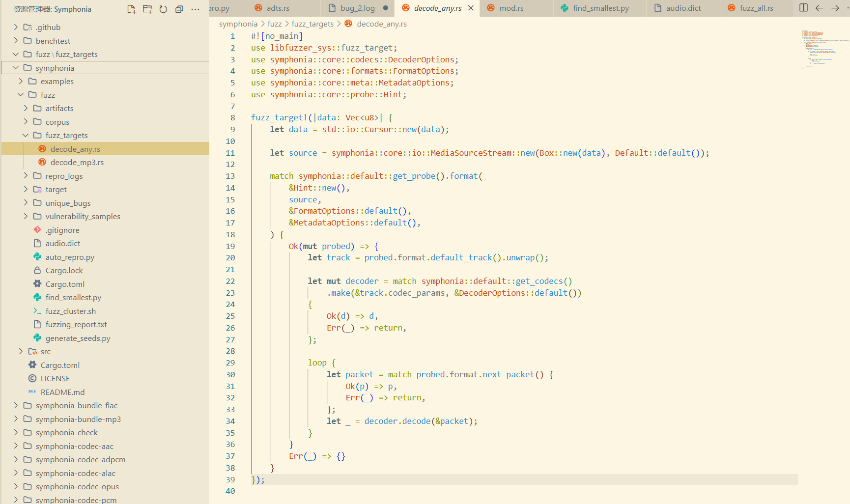Open the audio.dict editor tab
This screenshot has height=504, width=850.
click(x=683, y=8)
